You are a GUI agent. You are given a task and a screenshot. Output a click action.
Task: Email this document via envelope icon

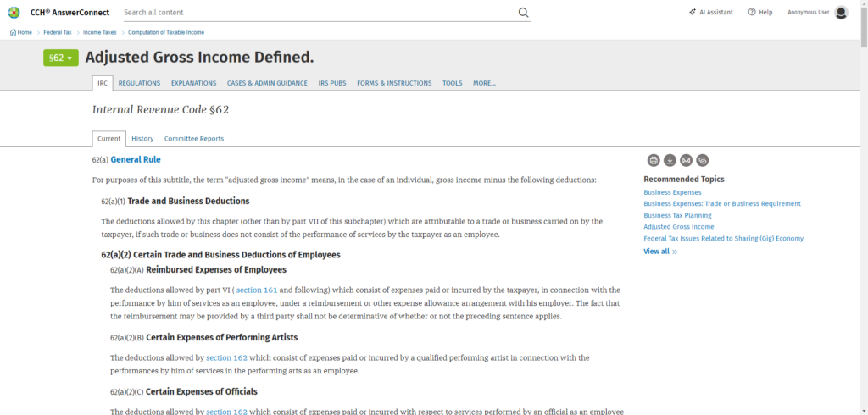click(x=686, y=160)
